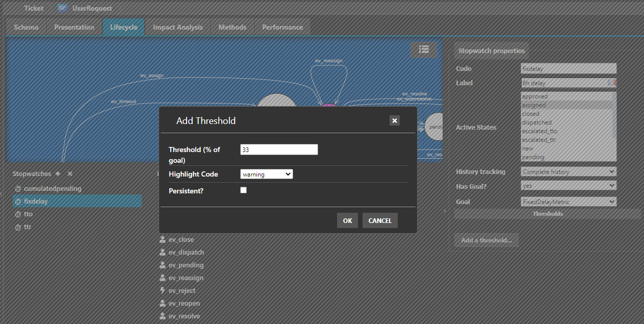644x324 pixels.
Task: Enable the Persistent checkbox
Action: (x=243, y=190)
